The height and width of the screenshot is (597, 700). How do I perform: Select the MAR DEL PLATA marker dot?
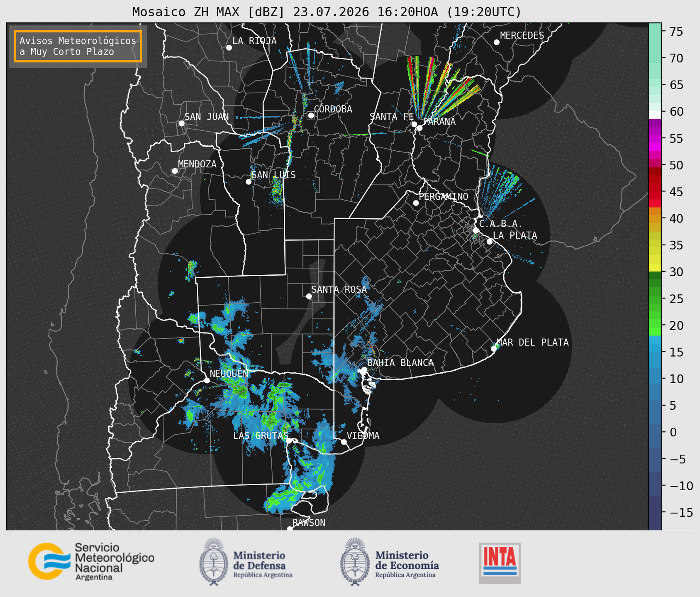494,349
